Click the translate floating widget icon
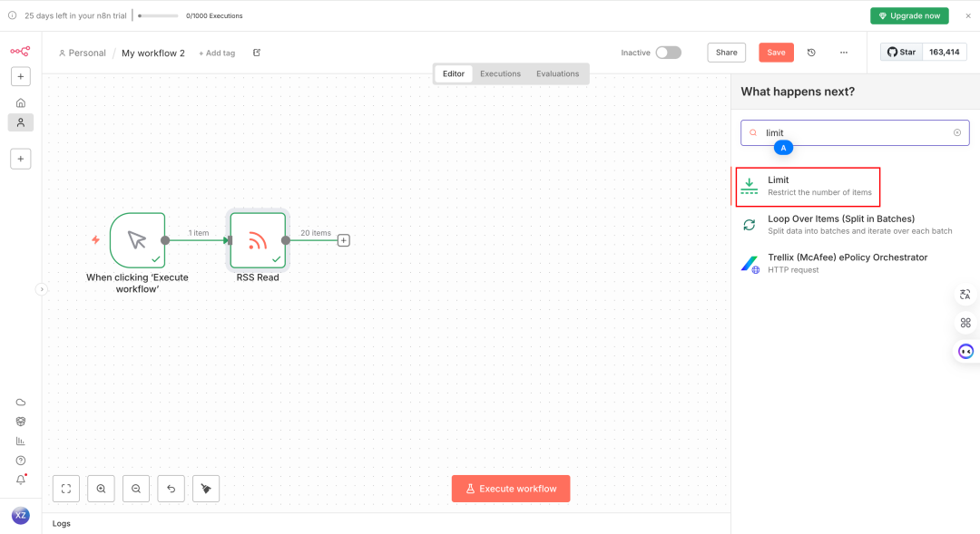980x534 pixels. pos(965,294)
